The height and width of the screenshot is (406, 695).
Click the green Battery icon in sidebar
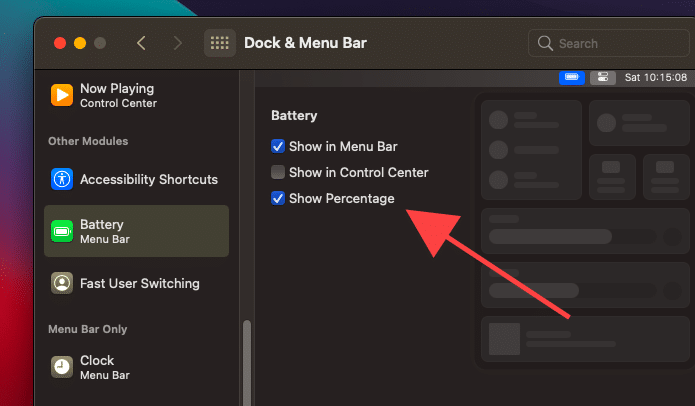point(62,231)
